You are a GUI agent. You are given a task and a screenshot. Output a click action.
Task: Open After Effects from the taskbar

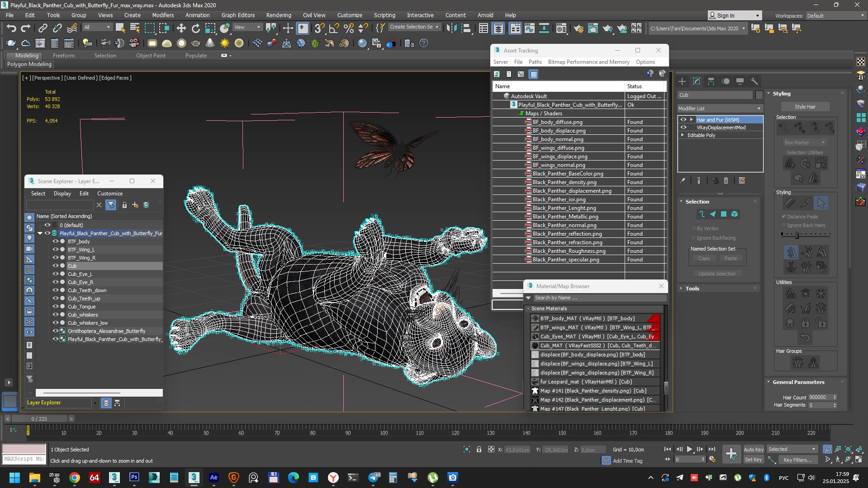pos(213,477)
